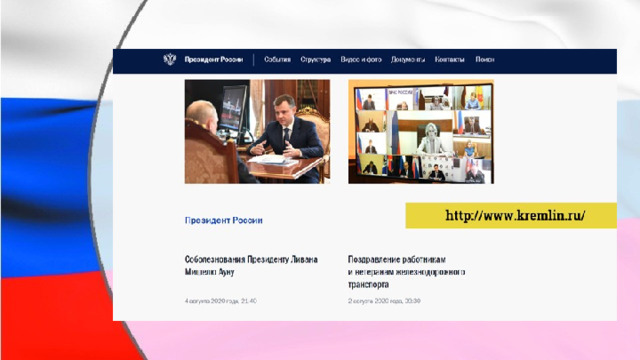
Task: Open the Президент России site title
Action: (x=213, y=60)
